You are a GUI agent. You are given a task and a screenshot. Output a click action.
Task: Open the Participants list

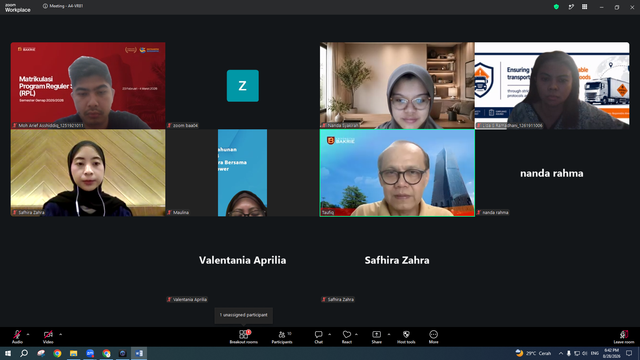click(x=282, y=337)
